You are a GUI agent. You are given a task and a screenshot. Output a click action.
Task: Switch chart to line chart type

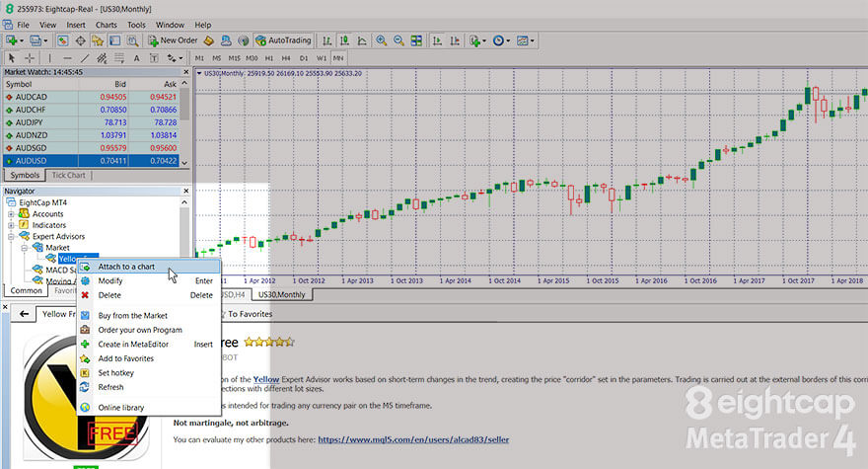click(x=362, y=40)
